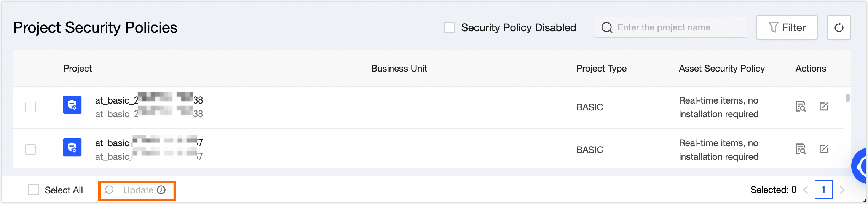This screenshot has width=868, height=204.
Task: Go to previous page using left chevron
Action: 806,190
